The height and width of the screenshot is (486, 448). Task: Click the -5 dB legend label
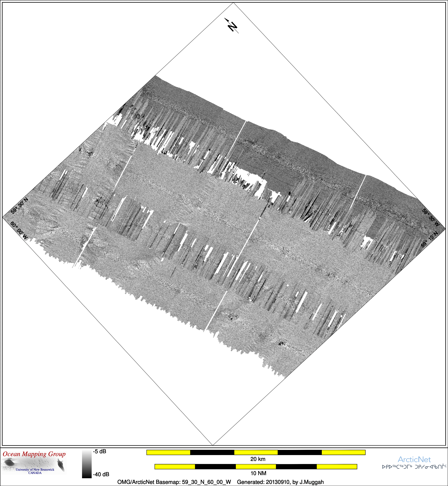pos(99,451)
